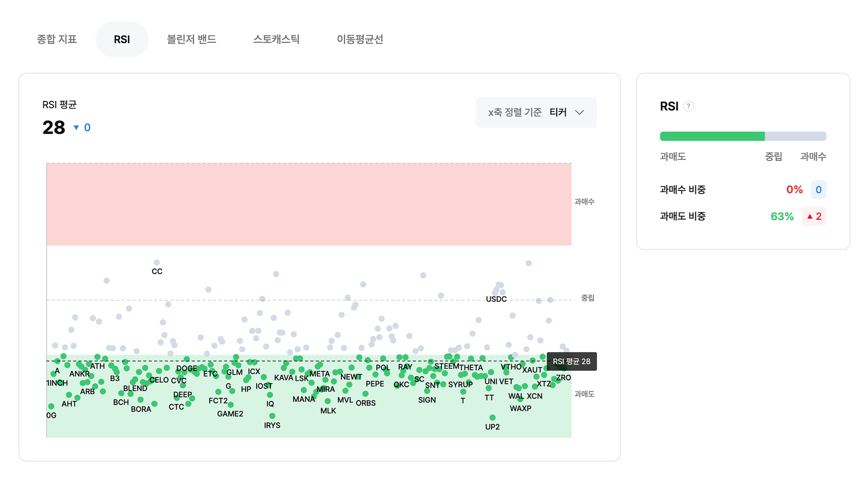Click the 과매수 비중 0% value

[794, 190]
